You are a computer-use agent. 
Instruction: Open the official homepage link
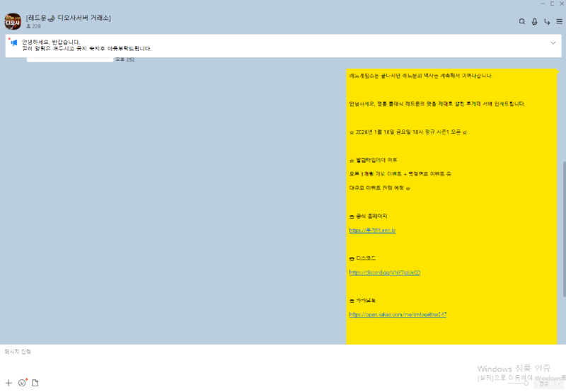point(372,231)
